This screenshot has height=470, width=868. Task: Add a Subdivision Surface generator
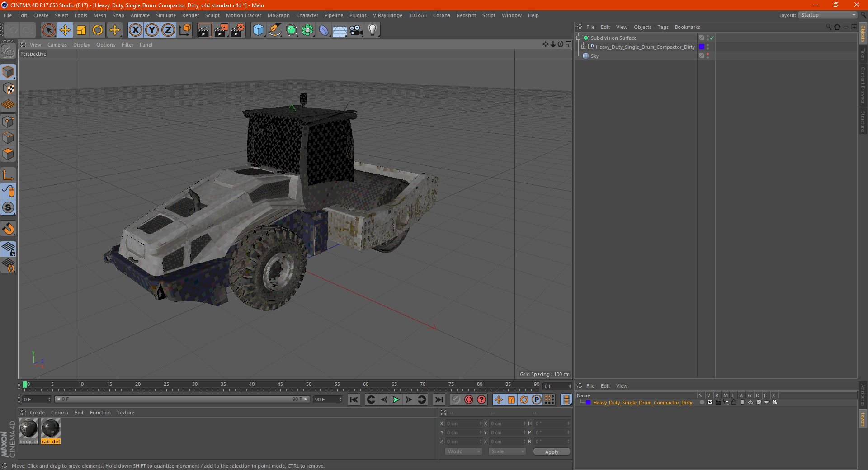pyautogui.click(x=291, y=30)
